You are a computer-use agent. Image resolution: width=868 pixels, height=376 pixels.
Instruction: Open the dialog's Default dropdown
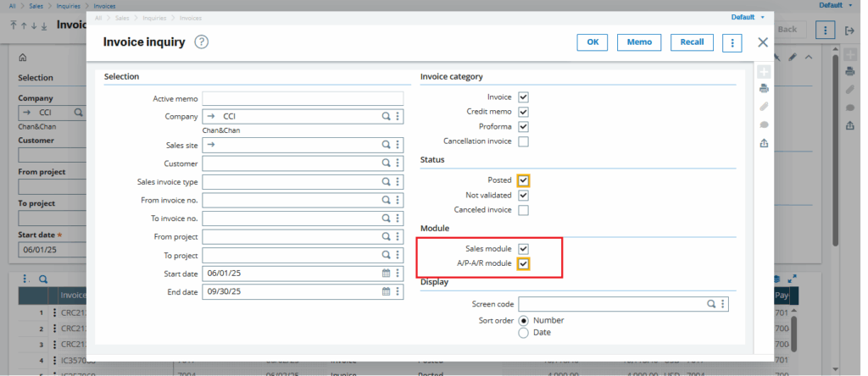pyautogui.click(x=748, y=17)
